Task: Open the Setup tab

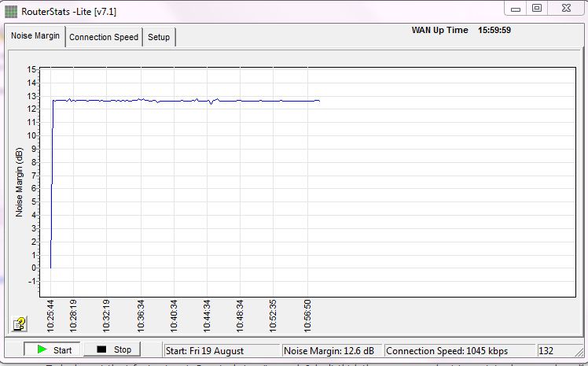Action: click(159, 37)
